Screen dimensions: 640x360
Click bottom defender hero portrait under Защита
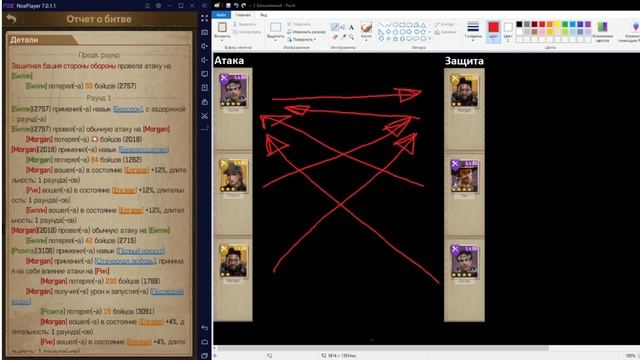click(x=464, y=261)
